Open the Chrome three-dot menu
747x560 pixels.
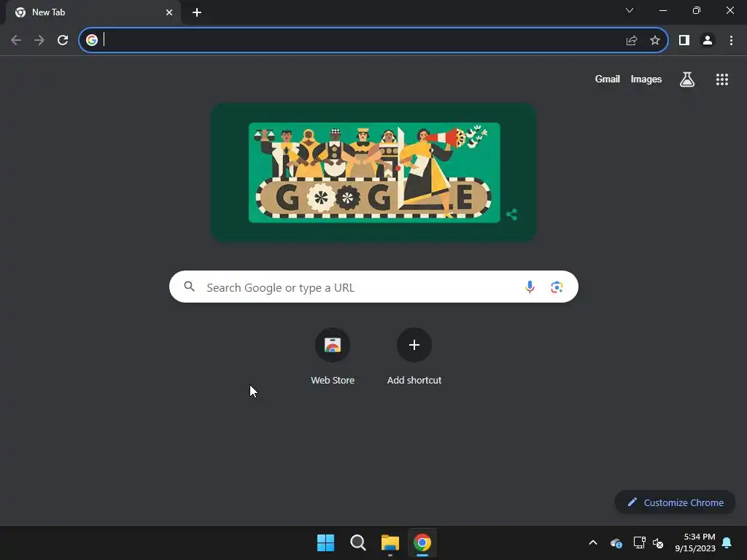[731, 40]
